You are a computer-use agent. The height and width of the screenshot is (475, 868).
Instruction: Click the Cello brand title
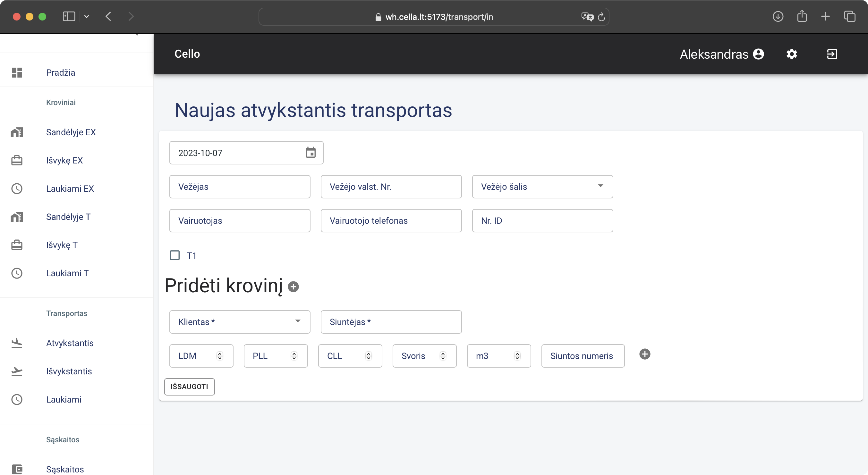point(187,54)
